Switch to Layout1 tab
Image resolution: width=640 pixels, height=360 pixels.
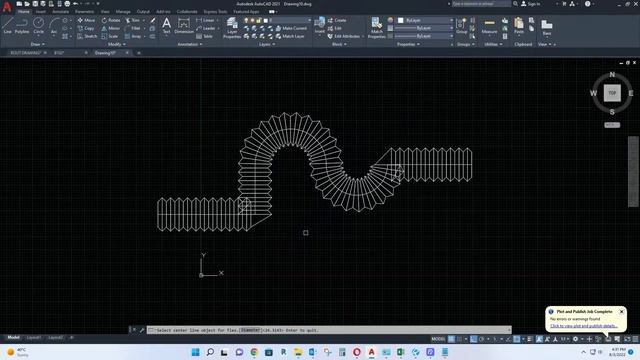(x=34, y=338)
